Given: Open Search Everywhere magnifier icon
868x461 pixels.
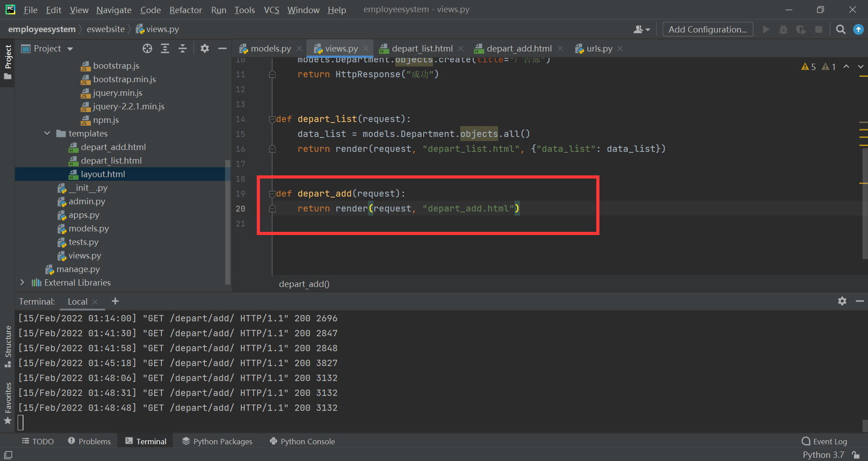Looking at the screenshot, I should pyautogui.click(x=841, y=29).
